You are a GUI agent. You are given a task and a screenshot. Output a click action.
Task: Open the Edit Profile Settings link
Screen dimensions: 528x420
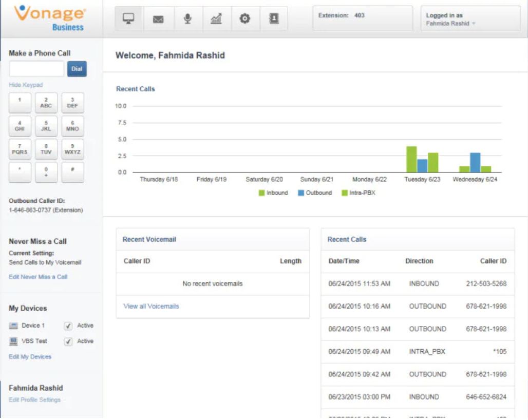[x=35, y=400]
